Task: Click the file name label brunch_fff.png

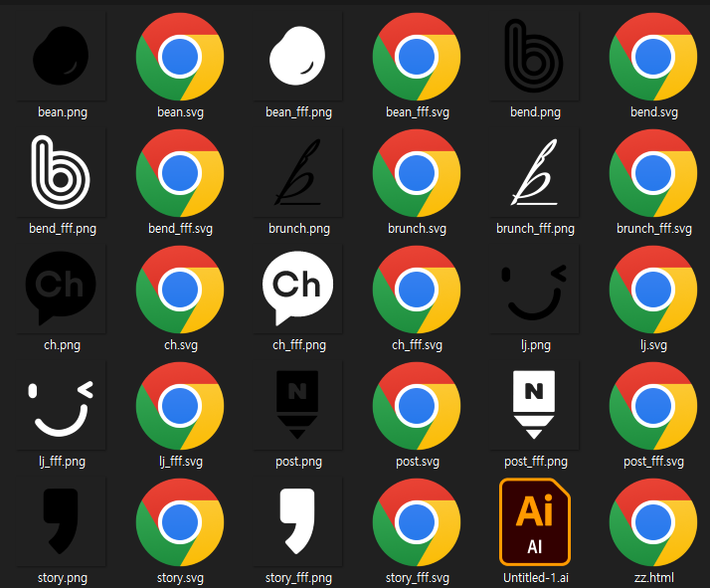Action: click(x=535, y=228)
